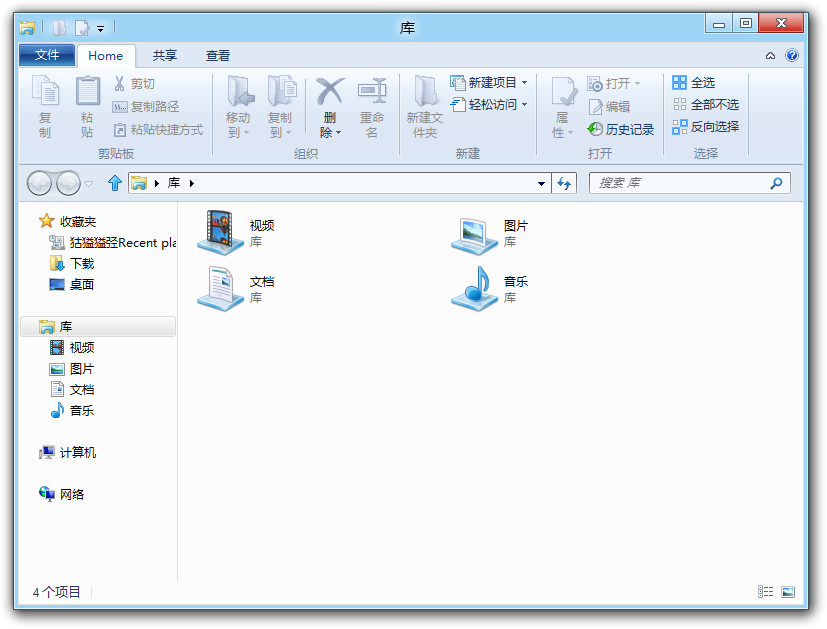Collapse the ribbon using the caret icon

(x=771, y=55)
